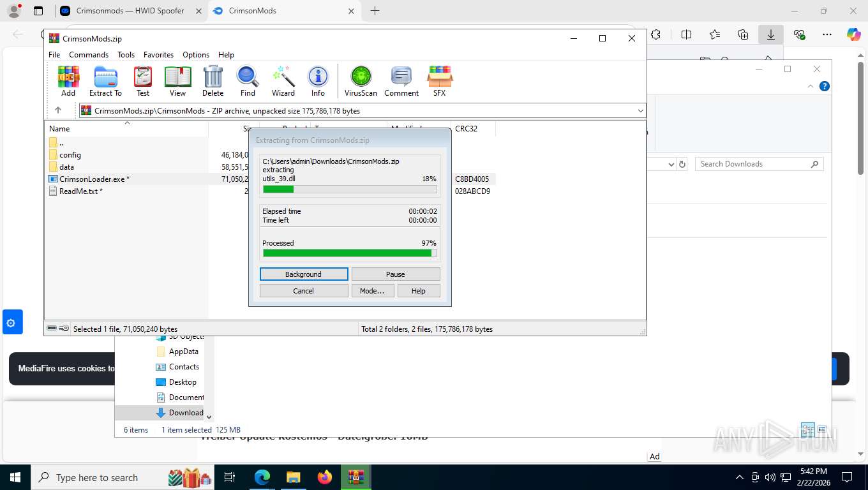Viewport: 868px width, 490px height.
Task: Expand the Explorer address bar dropdown
Action: [x=671, y=164]
